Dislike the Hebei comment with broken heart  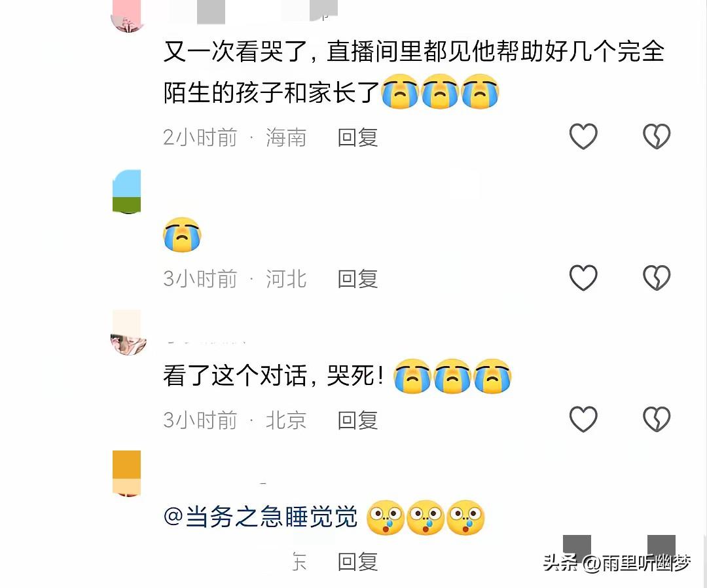pyautogui.click(x=657, y=278)
